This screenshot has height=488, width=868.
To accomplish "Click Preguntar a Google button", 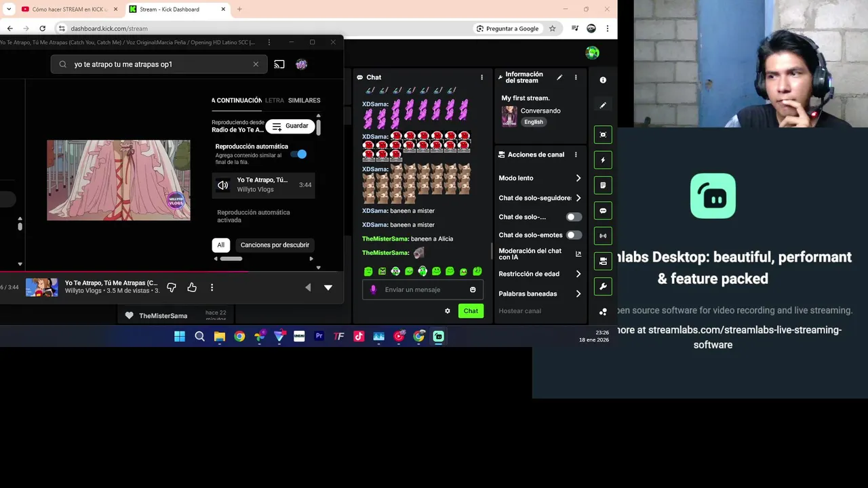I will [508, 28].
